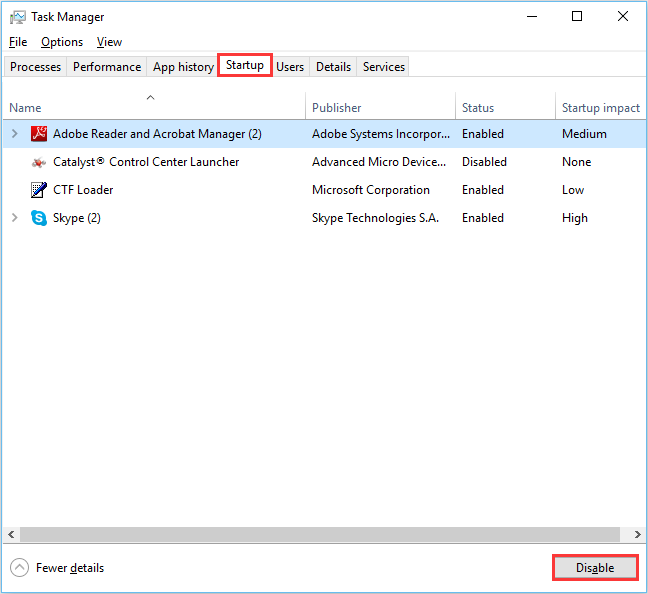The image size is (648, 594).
Task: Click the horizontal scrollbar thumb
Action: pyautogui.click(x=320, y=534)
